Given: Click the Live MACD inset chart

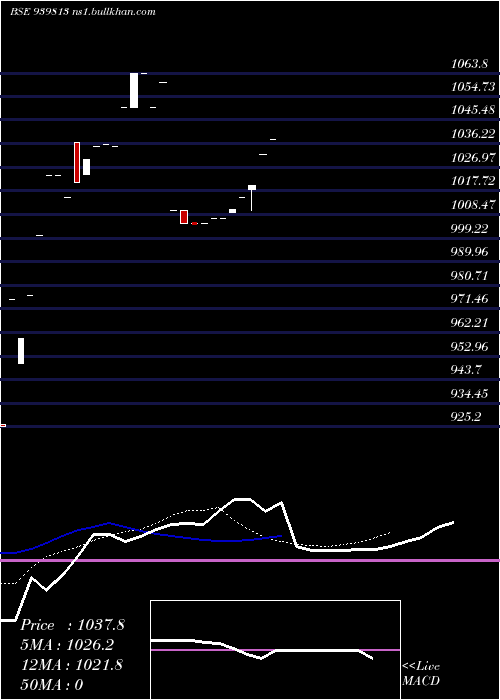Looking at the screenshot, I should tap(275, 650).
